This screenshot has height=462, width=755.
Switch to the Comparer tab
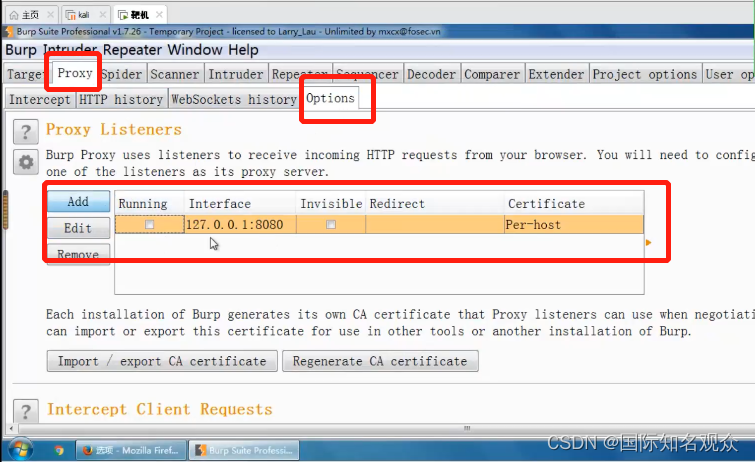tap(492, 74)
